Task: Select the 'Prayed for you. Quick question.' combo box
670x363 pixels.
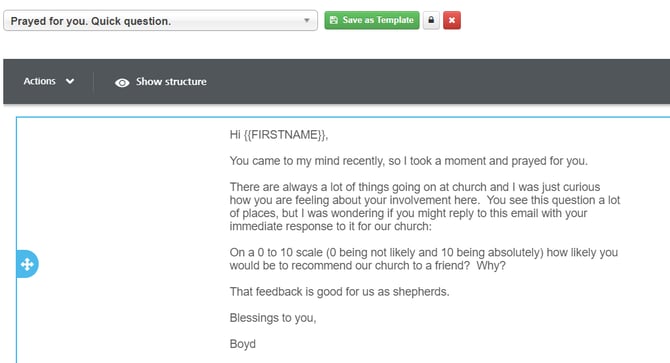Action: [x=160, y=20]
